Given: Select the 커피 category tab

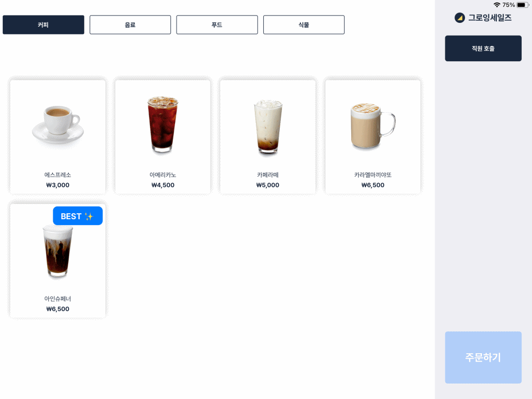Looking at the screenshot, I should [x=44, y=25].
